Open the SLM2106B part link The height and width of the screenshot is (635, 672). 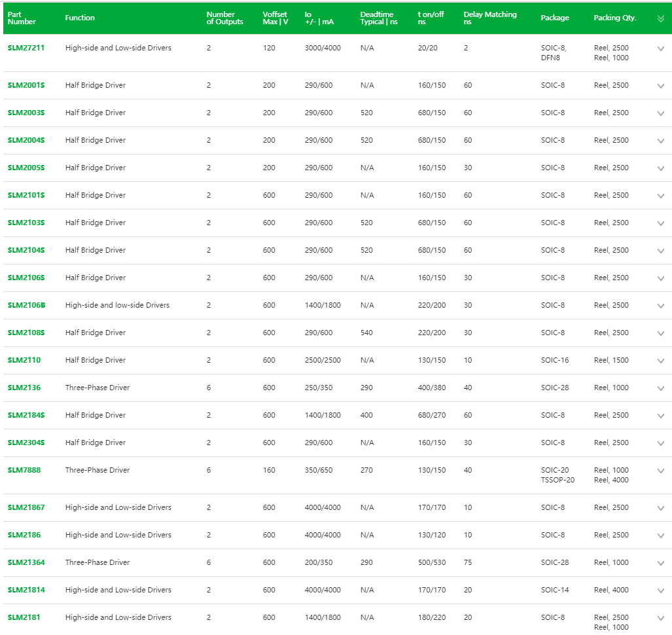(26, 305)
